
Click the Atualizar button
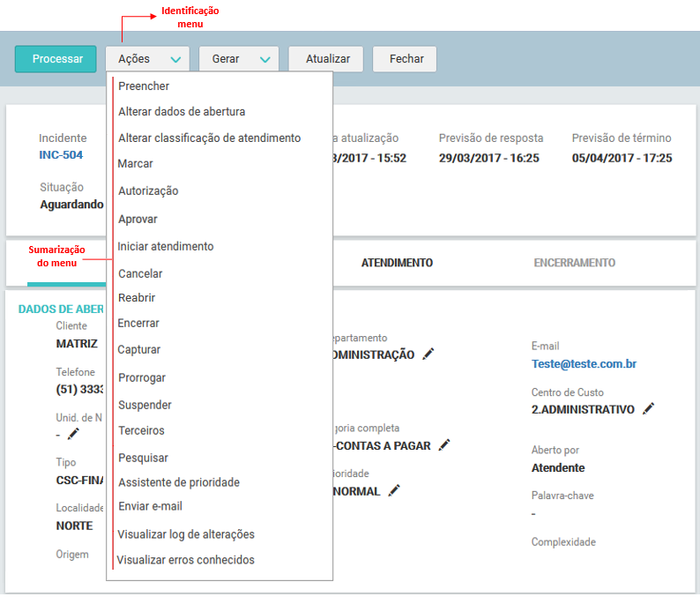pyautogui.click(x=327, y=59)
